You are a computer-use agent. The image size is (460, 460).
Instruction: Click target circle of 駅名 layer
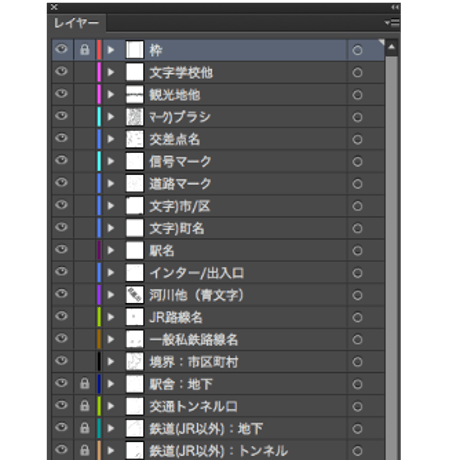point(357,251)
